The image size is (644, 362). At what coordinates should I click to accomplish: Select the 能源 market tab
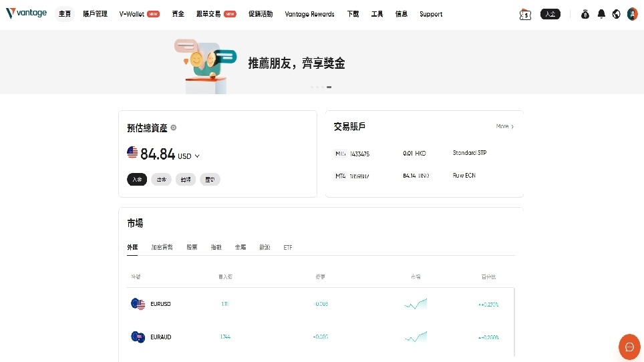(265, 247)
